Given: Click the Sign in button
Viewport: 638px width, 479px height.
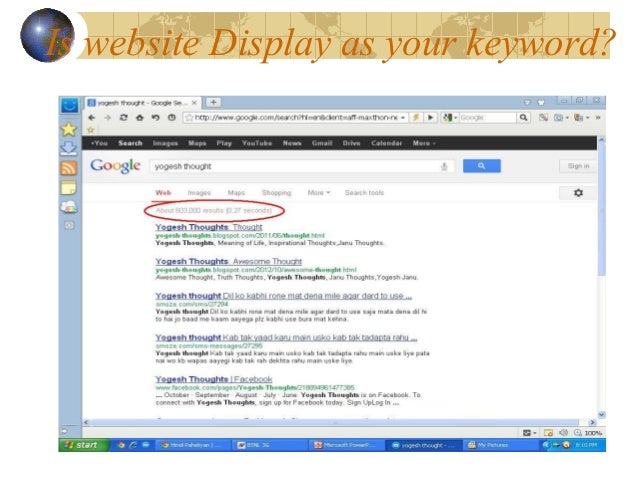Looking at the screenshot, I should point(578,166).
